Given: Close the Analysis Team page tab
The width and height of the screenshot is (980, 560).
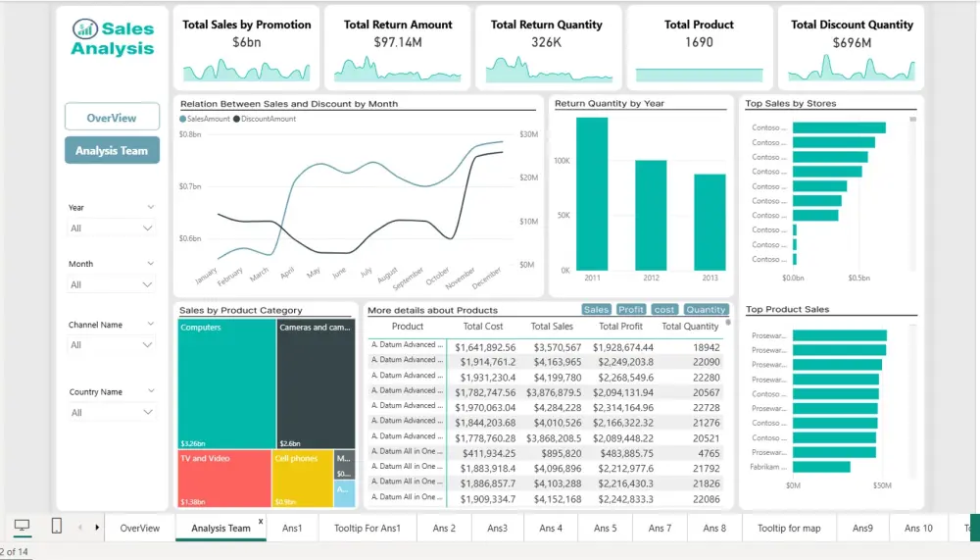Looking at the screenshot, I should point(261,521).
